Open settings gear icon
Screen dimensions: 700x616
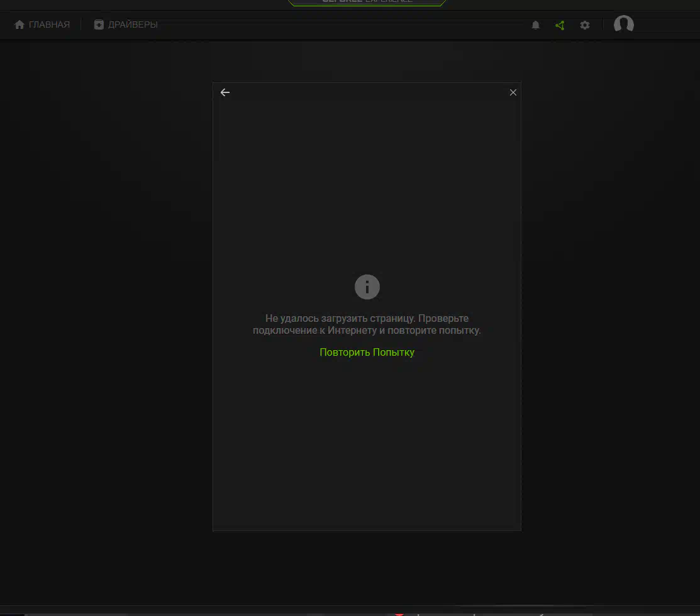pos(585,25)
